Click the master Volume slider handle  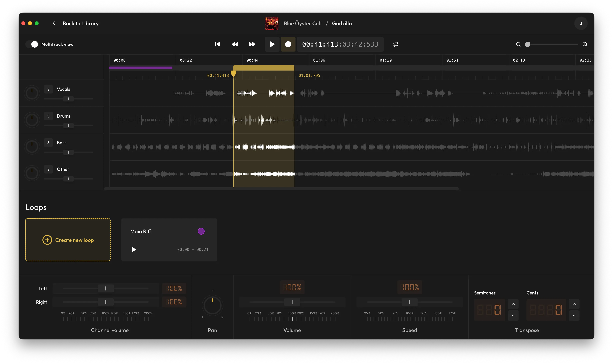pos(292,302)
